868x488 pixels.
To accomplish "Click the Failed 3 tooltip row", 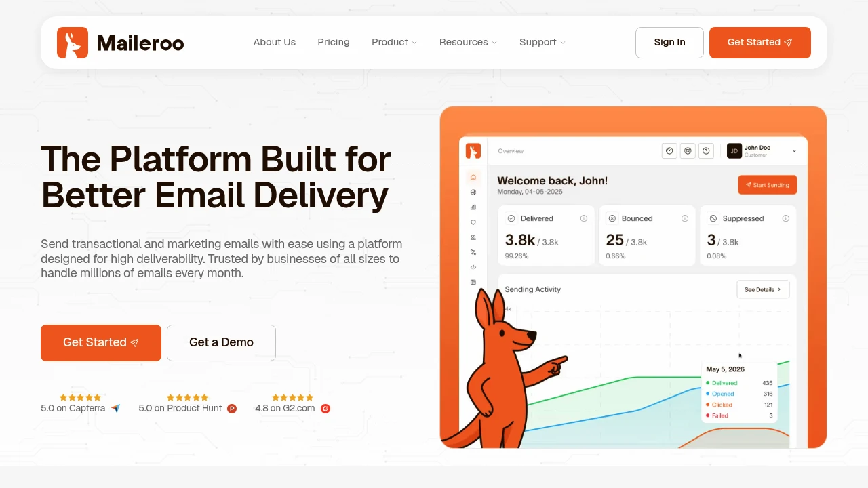I will coord(739,415).
